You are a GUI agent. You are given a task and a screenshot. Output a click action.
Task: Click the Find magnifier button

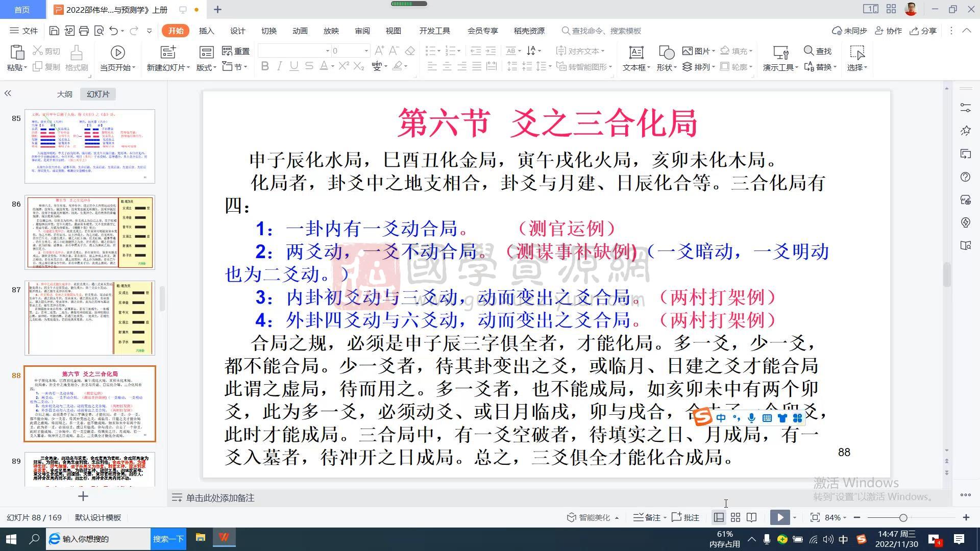[818, 51]
